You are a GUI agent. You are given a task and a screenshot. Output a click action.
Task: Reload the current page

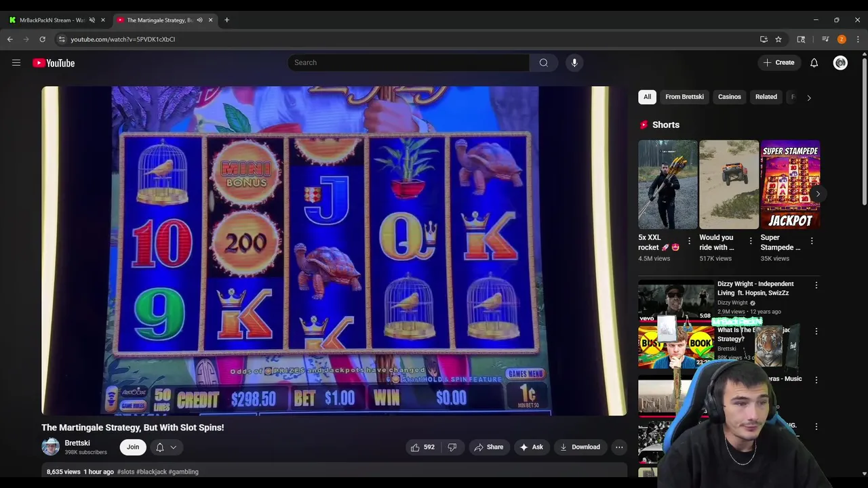tap(42, 39)
